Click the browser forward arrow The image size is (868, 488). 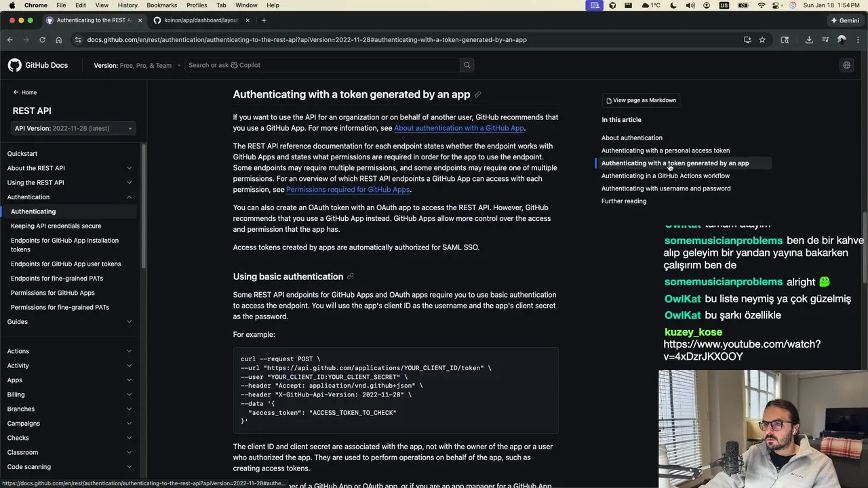(26, 40)
